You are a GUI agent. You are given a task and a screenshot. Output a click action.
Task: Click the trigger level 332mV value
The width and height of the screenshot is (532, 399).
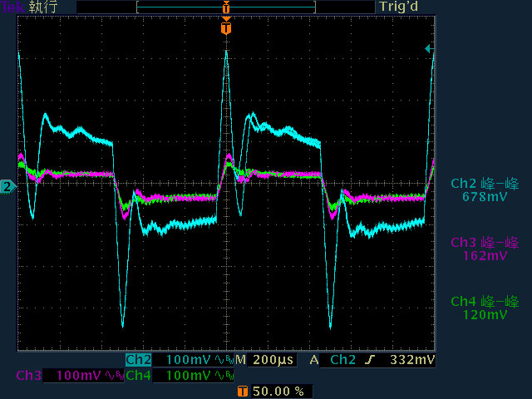pos(412,360)
